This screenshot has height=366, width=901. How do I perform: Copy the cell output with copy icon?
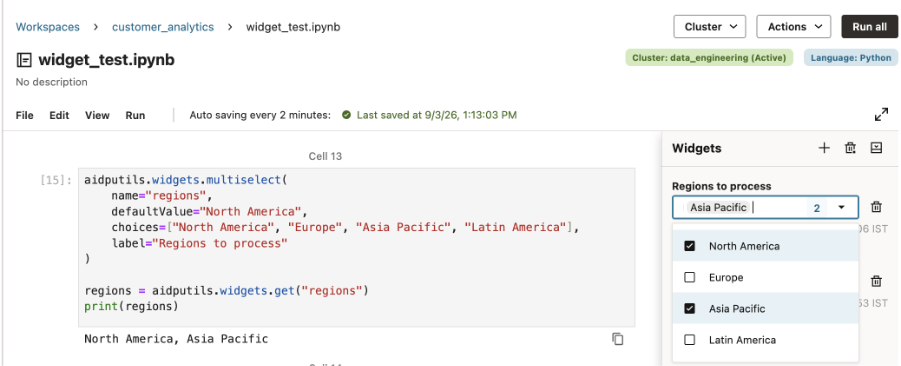pos(618,339)
